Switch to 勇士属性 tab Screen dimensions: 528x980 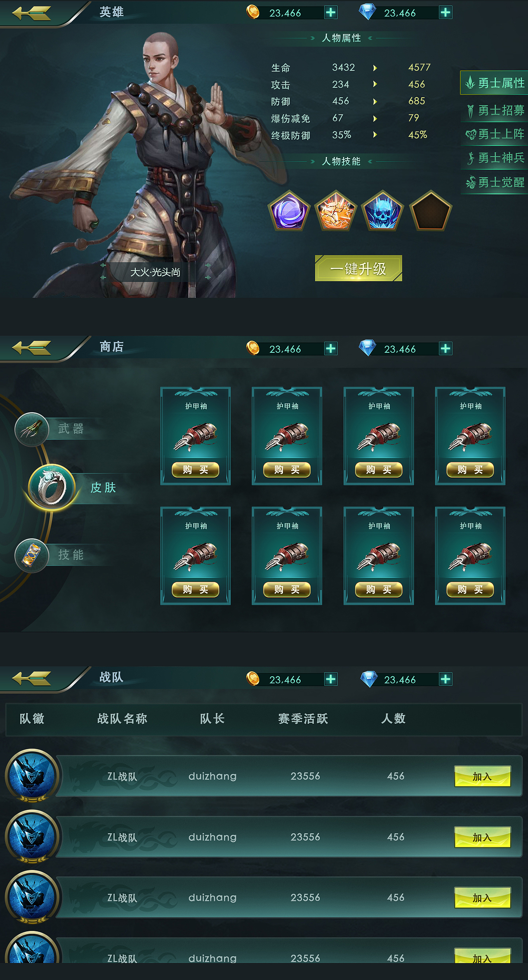tap(494, 83)
